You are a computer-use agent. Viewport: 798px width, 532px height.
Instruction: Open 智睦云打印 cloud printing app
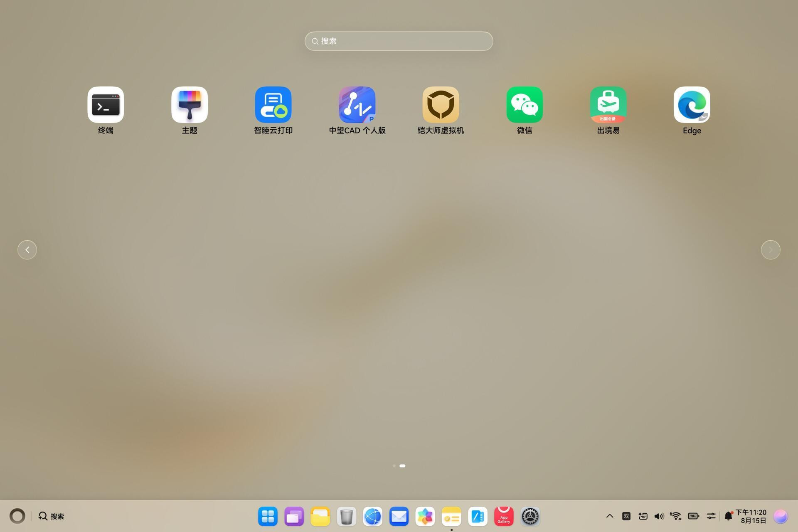(x=273, y=105)
